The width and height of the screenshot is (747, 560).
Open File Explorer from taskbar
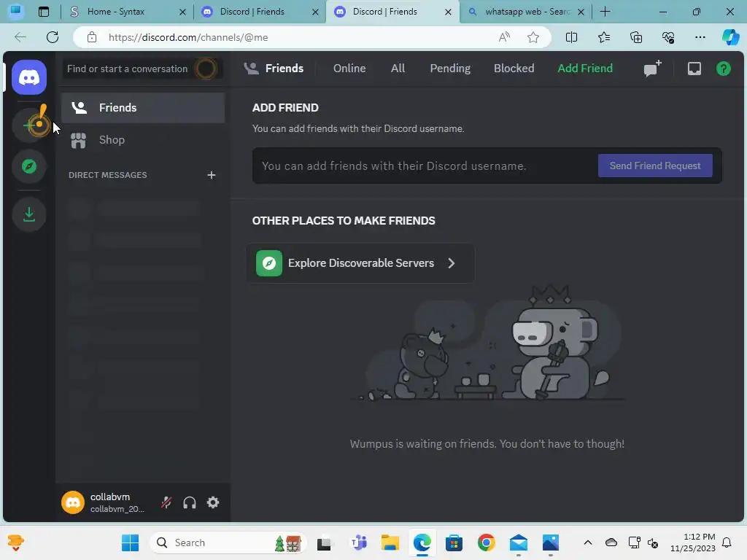click(x=390, y=542)
